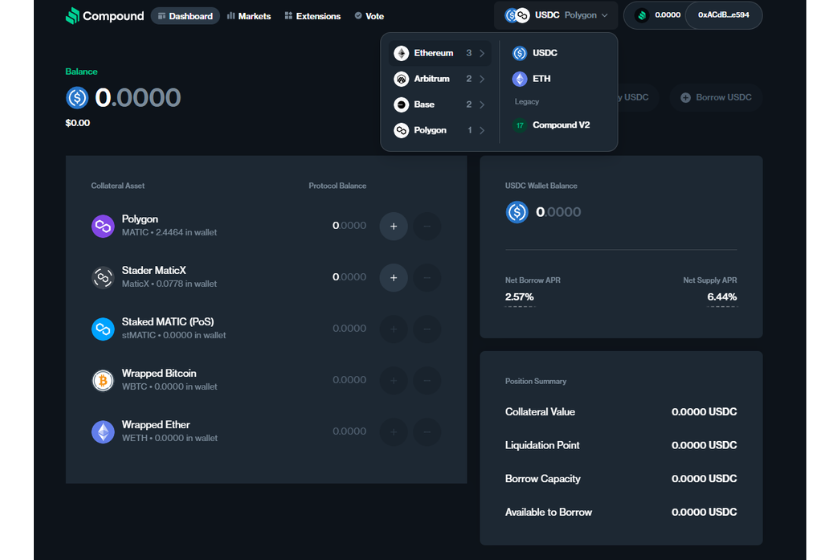Click the ETH coin icon in market list

point(519,79)
